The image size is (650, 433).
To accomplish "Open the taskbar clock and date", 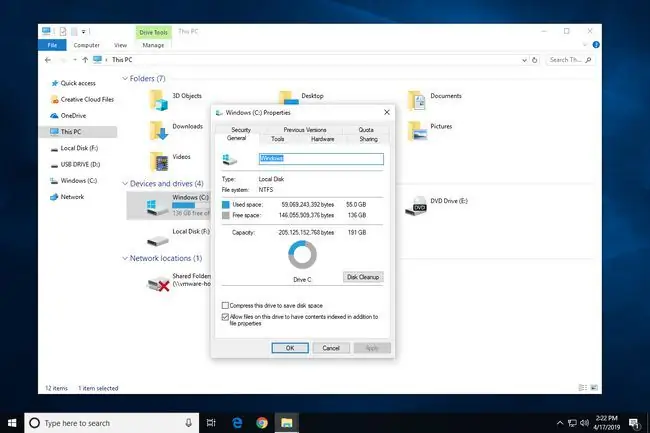I will tap(606, 423).
